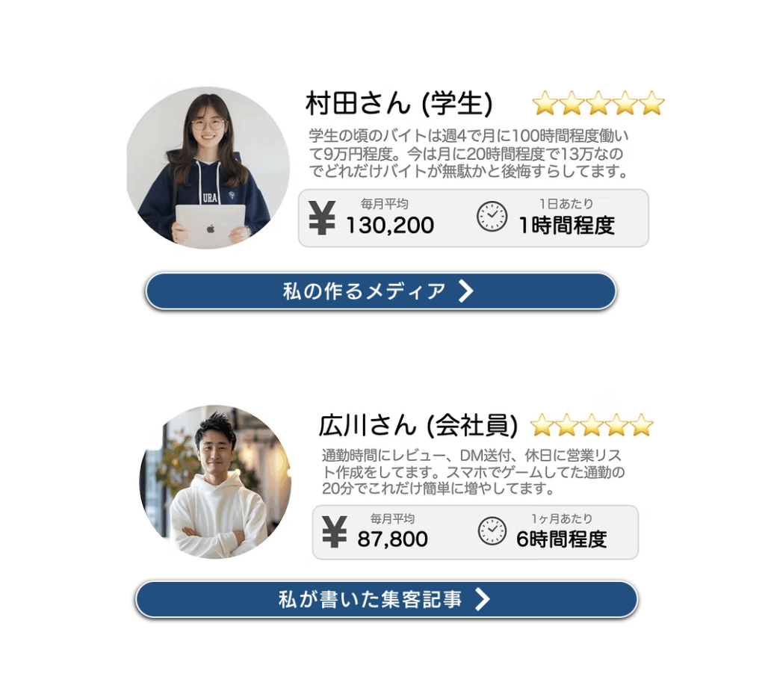Click 広川さん's circular profile photo

pyautogui.click(x=215, y=482)
